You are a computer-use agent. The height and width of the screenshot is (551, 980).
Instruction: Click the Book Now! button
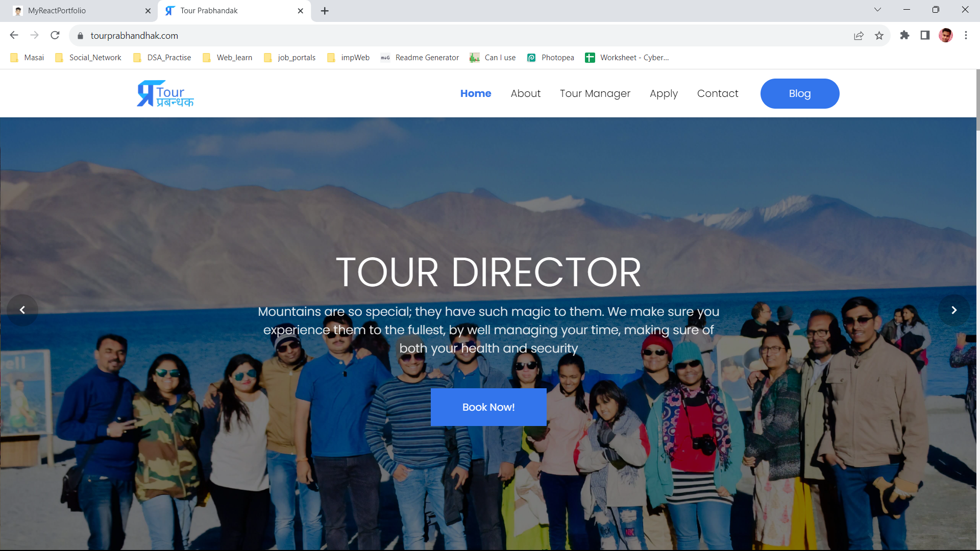(x=488, y=407)
